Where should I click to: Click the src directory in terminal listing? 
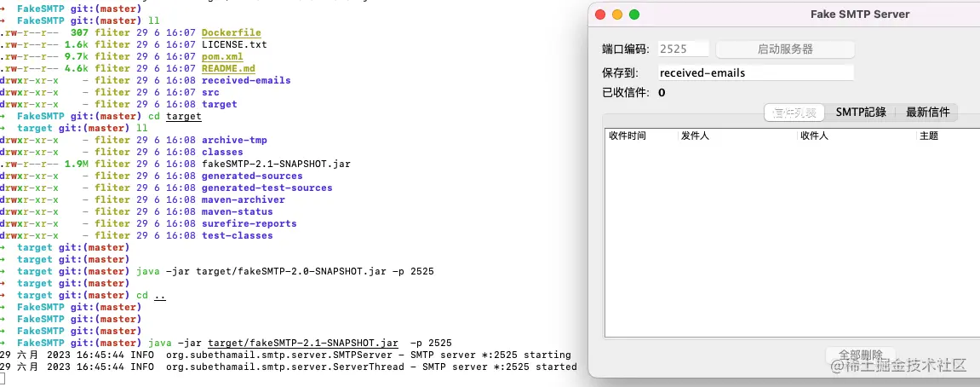[210, 92]
